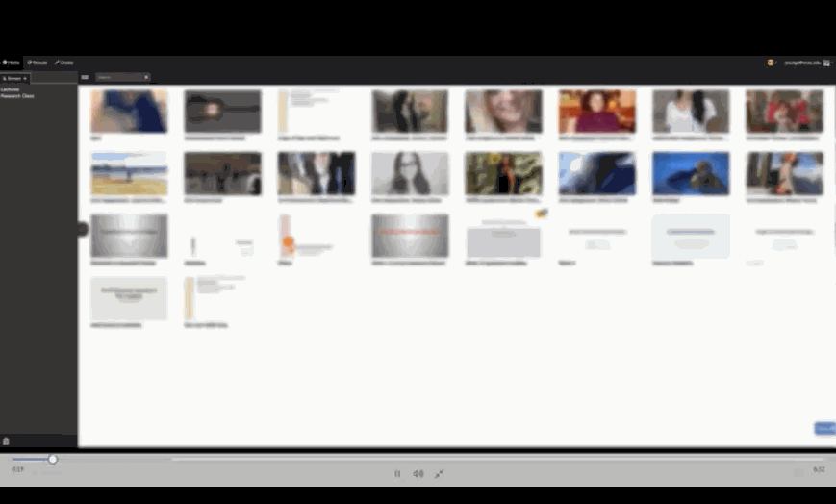The height and width of the screenshot is (504, 836).
Task: Open the grayscale woman with glasses thumbnail
Action: [x=410, y=173]
